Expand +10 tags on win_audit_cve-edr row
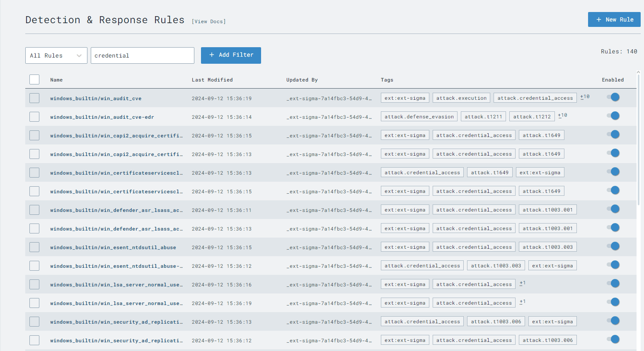The image size is (644, 351). click(x=562, y=115)
